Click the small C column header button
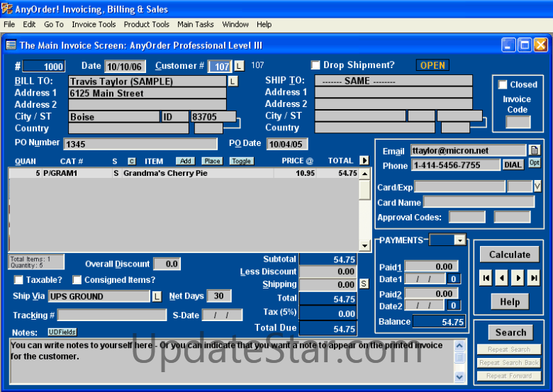Image resolution: width=553 pixels, height=392 pixels. pos(132,161)
